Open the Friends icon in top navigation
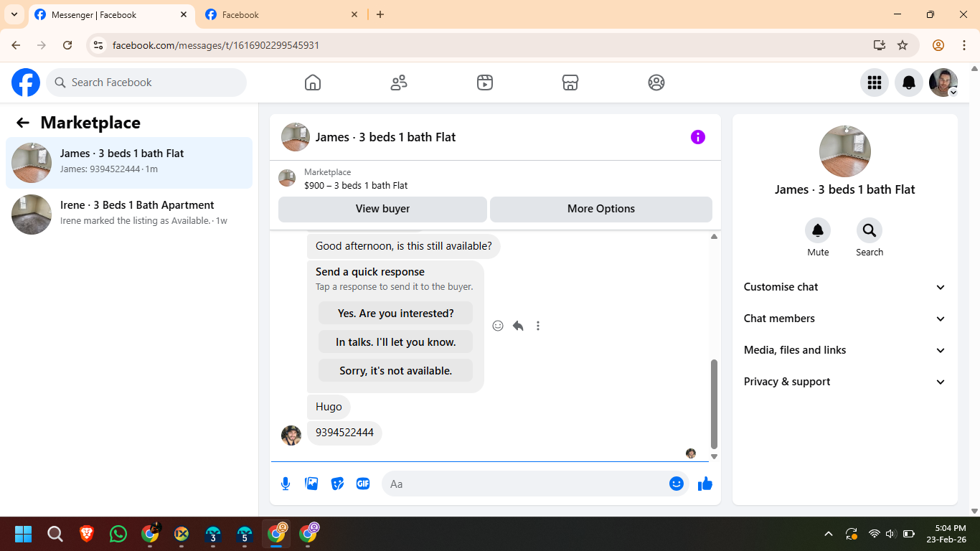The image size is (980, 551). tap(399, 83)
